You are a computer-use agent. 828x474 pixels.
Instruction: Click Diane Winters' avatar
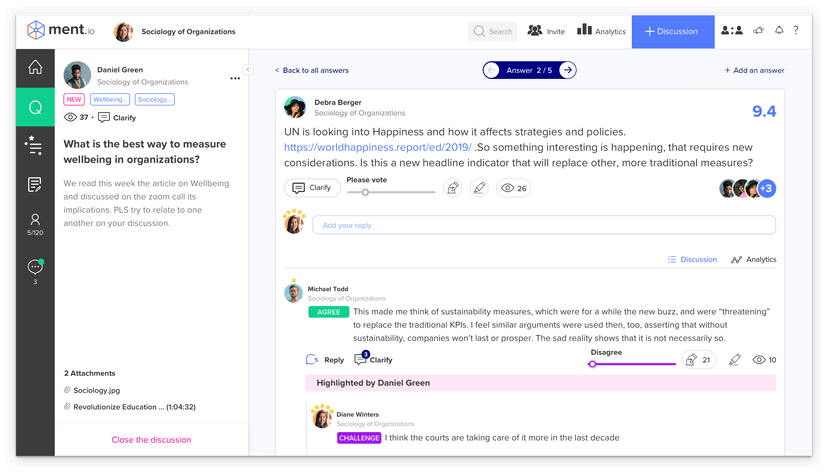[x=322, y=418]
